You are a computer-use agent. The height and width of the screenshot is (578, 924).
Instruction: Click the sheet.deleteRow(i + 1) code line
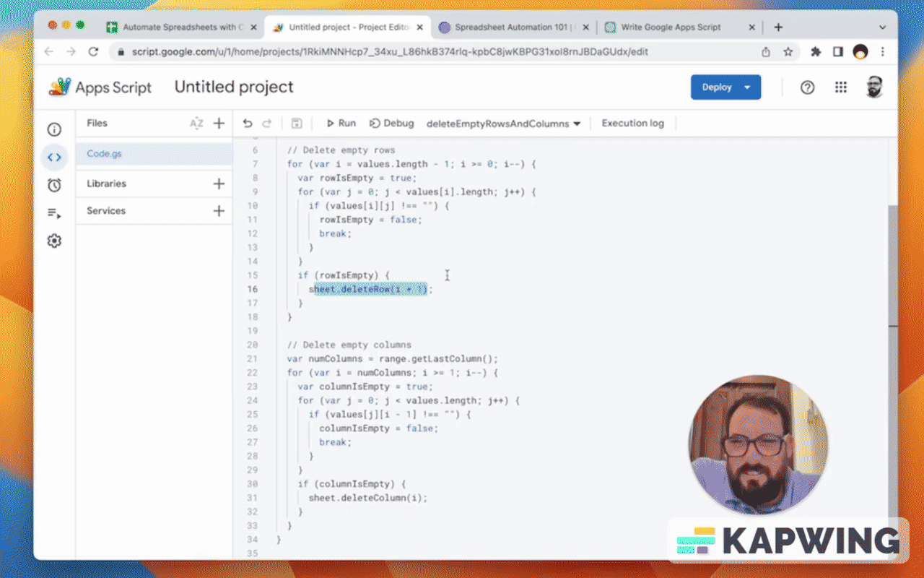[x=370, y=289]
